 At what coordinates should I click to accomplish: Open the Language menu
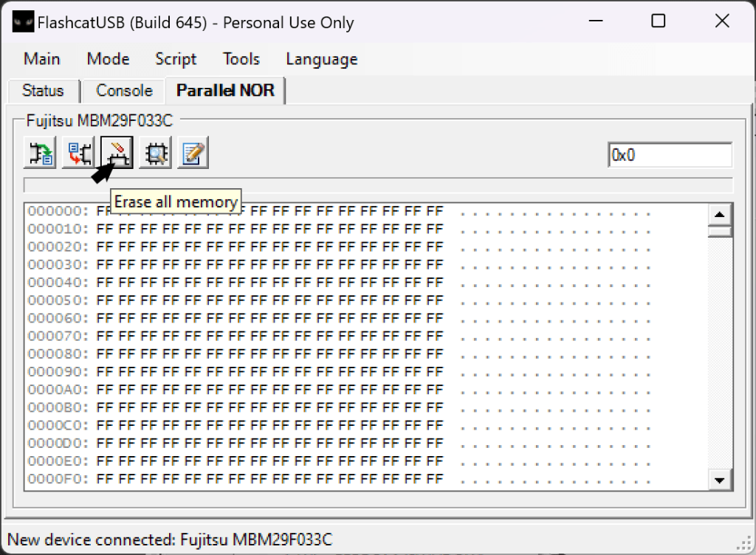(x=322, y=59)
